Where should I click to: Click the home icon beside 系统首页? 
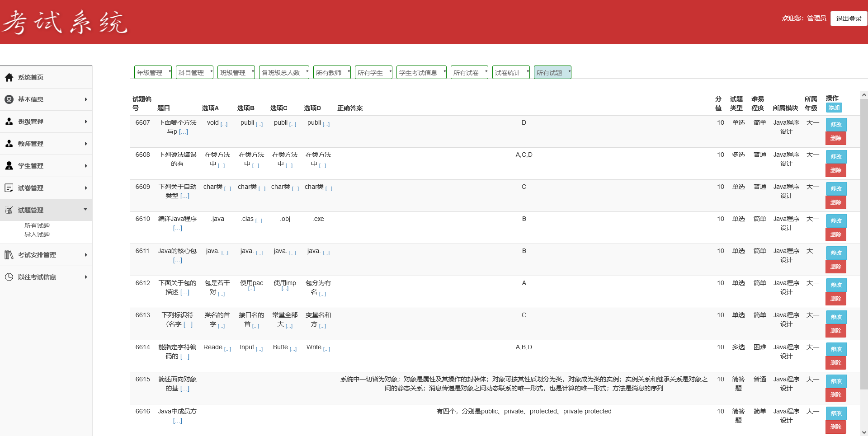[x=9, y=77]
